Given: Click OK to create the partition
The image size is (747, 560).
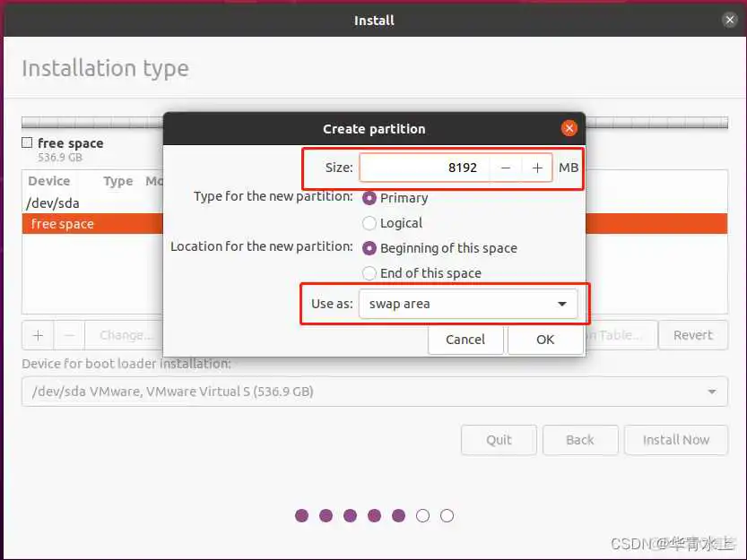Looking at the screenshot, I should tap(544, 340).
